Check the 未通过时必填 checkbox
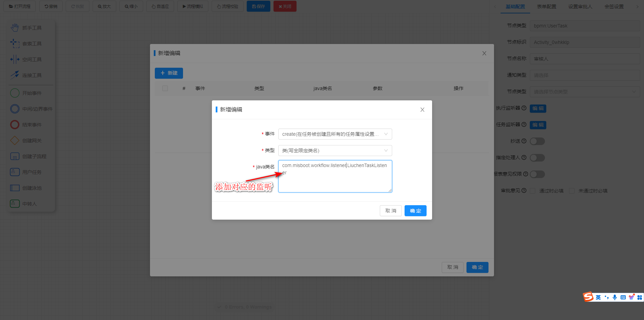This screenshot has width=644, height=320. pyautogui.click(x=572, y=191)
